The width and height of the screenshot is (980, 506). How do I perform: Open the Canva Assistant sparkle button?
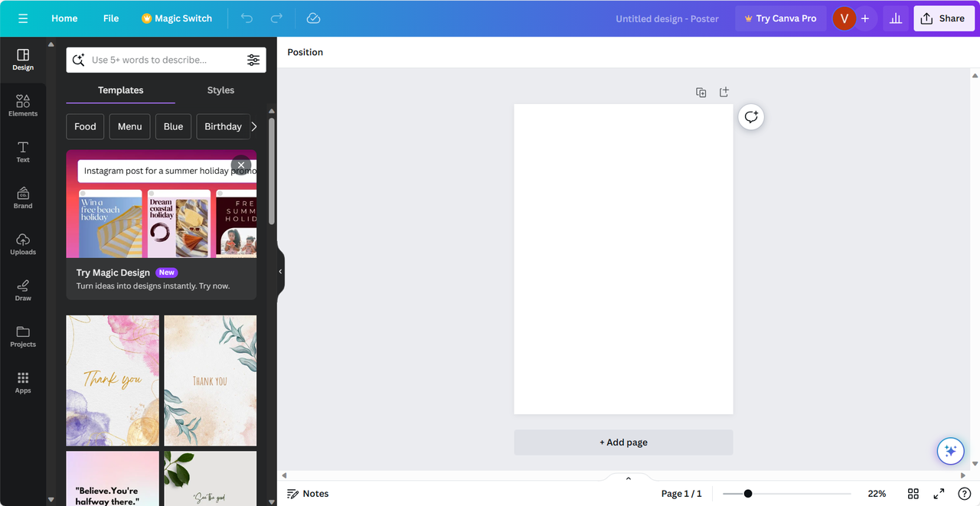pyautogui.click(x=950, y=451)
